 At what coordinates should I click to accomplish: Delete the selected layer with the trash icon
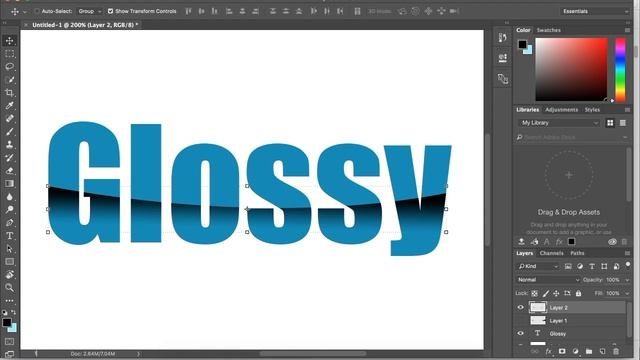point(616,351)
